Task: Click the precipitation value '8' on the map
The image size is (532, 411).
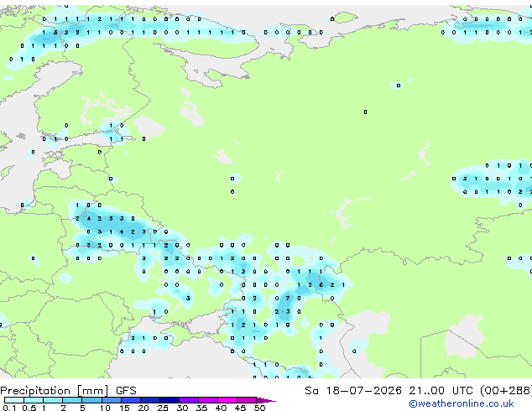Action: tap(321, 285)
